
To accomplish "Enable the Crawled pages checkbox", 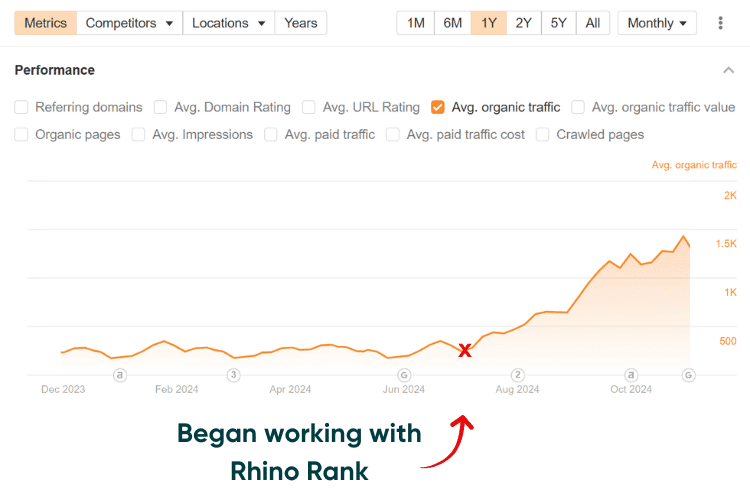I will (543, 134).
